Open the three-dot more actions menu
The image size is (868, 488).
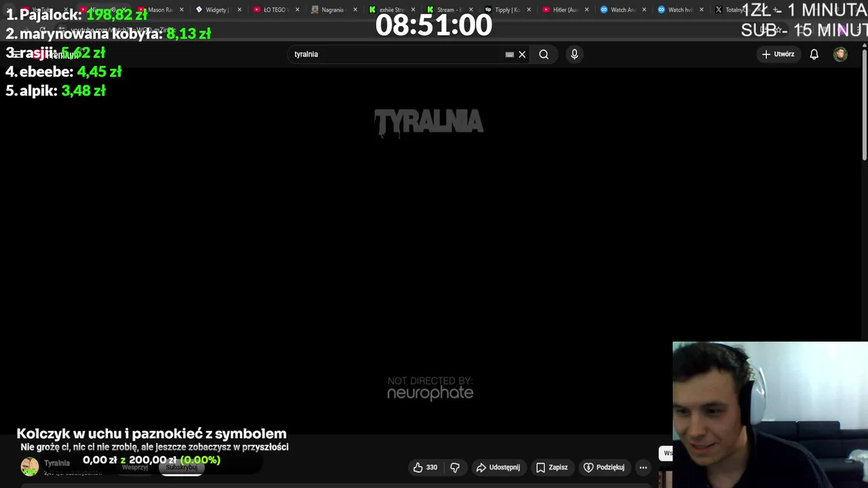click(643, 467)
